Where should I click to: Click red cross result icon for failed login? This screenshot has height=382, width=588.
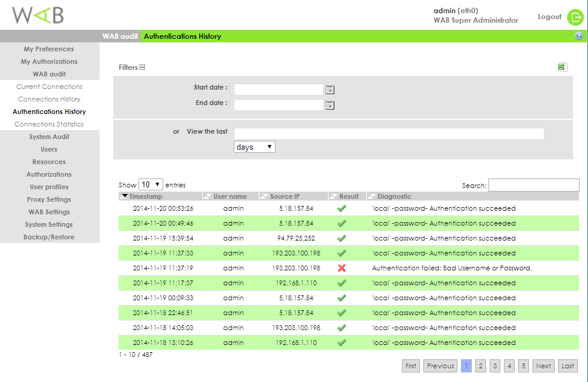pyautogui.click(x=342, y=268)
